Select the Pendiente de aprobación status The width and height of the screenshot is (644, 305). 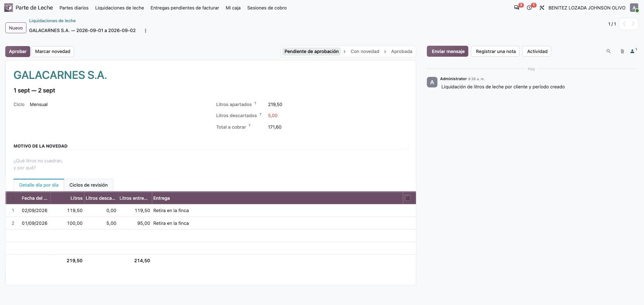[x=311, y=51]
